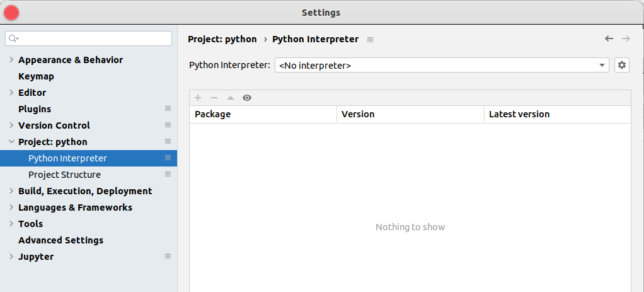
Task: Click the settings search field
Action: (88, 38)
